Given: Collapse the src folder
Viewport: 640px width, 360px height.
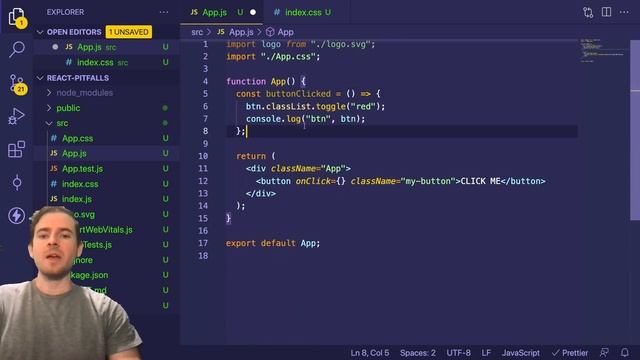Looking at the screenshot, I should tap(49, 123).
